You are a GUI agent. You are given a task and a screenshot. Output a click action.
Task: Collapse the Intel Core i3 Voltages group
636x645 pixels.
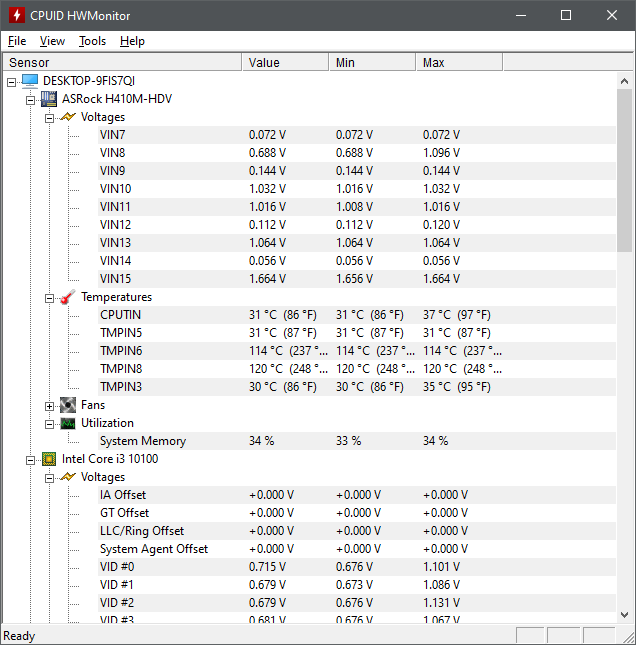point(49,478)
